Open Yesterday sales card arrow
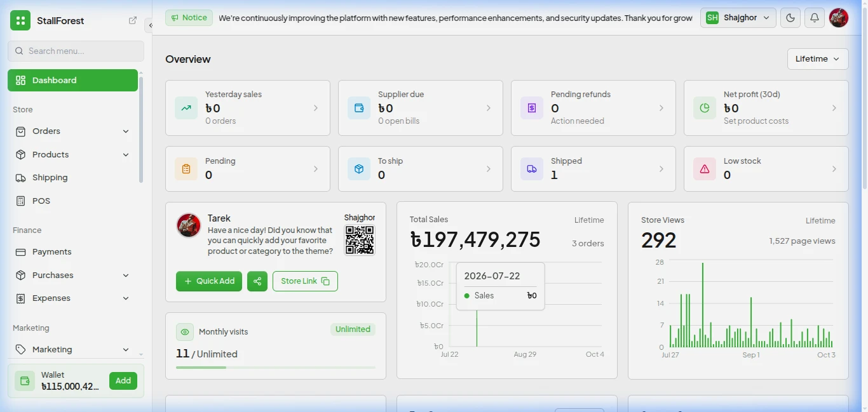This screenshot has height=412, width=868. pos(316,108)
